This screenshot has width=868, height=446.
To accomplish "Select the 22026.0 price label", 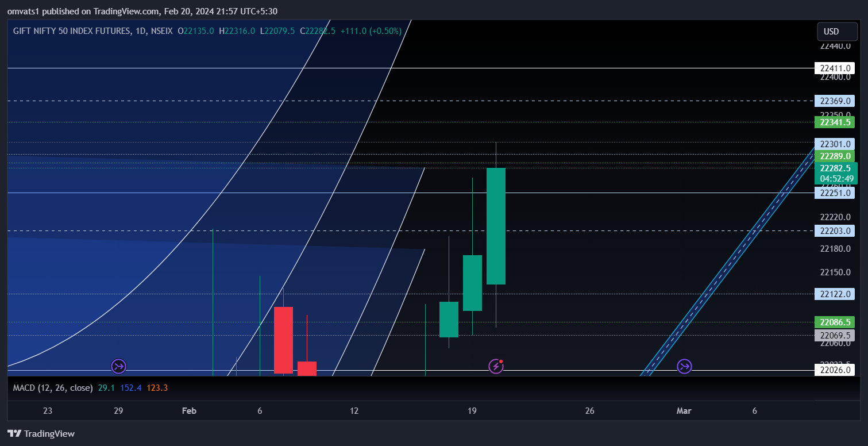I will [834, 370].
